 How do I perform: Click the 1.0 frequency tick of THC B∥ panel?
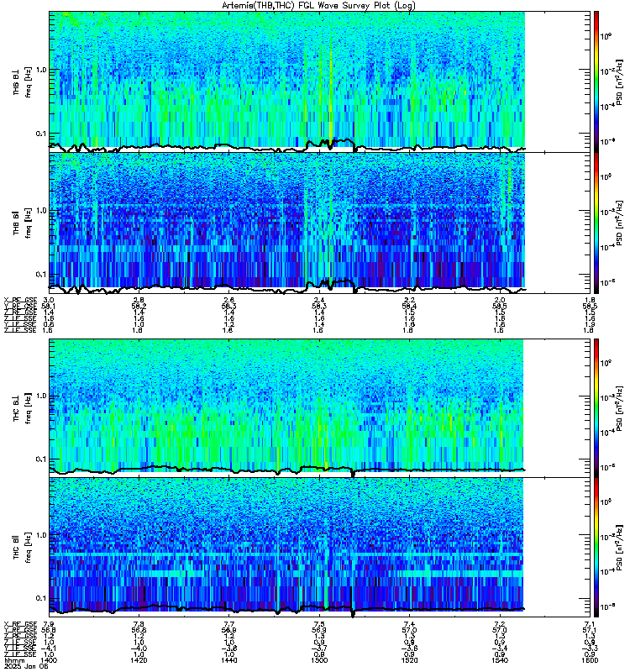coord(40,535)
